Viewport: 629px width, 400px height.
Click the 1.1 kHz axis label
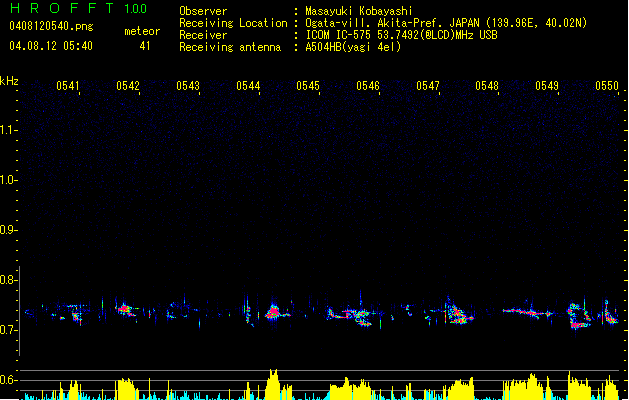7,130
